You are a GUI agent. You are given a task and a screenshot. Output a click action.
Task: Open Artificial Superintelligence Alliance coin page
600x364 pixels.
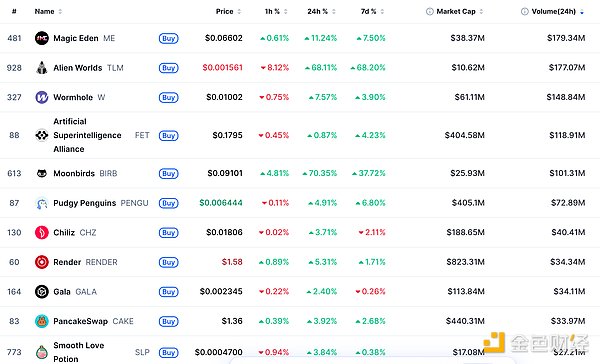(x=87, y=135)
